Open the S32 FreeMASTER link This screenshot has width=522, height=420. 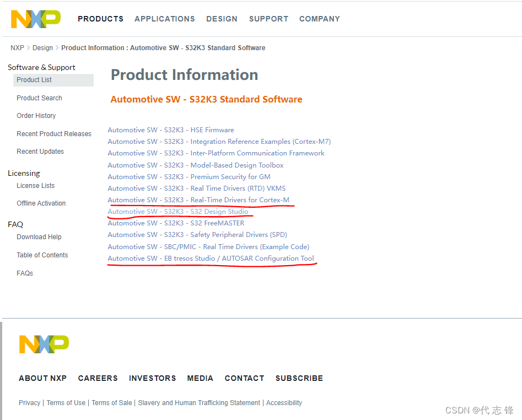tap(176, 223)
